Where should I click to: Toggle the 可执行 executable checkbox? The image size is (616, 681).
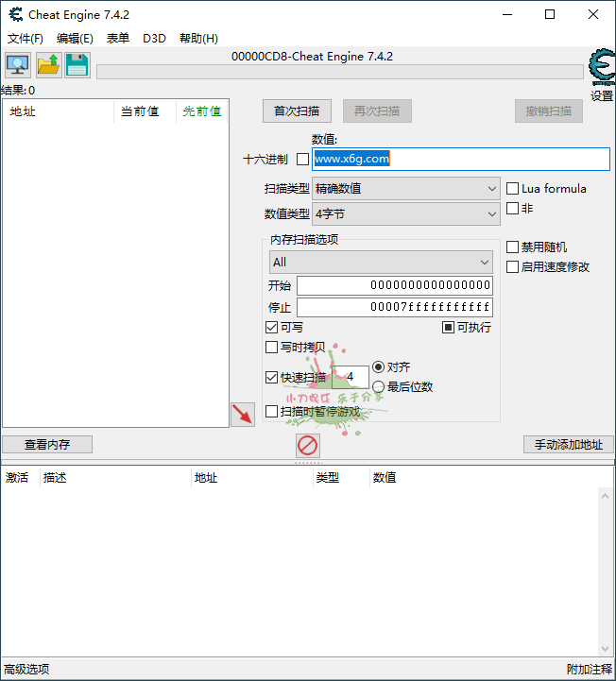[x=448, y=327]
